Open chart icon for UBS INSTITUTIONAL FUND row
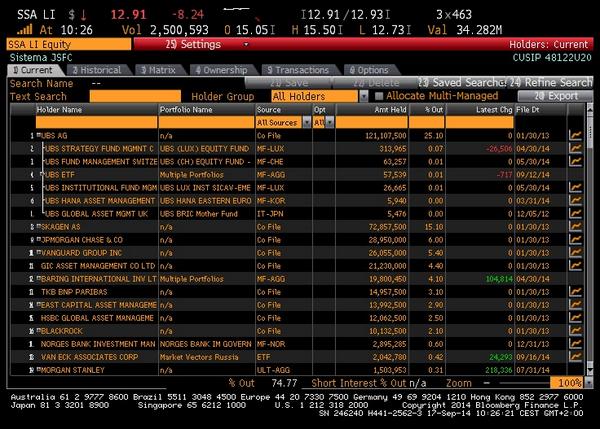 (x=575, y=187)
